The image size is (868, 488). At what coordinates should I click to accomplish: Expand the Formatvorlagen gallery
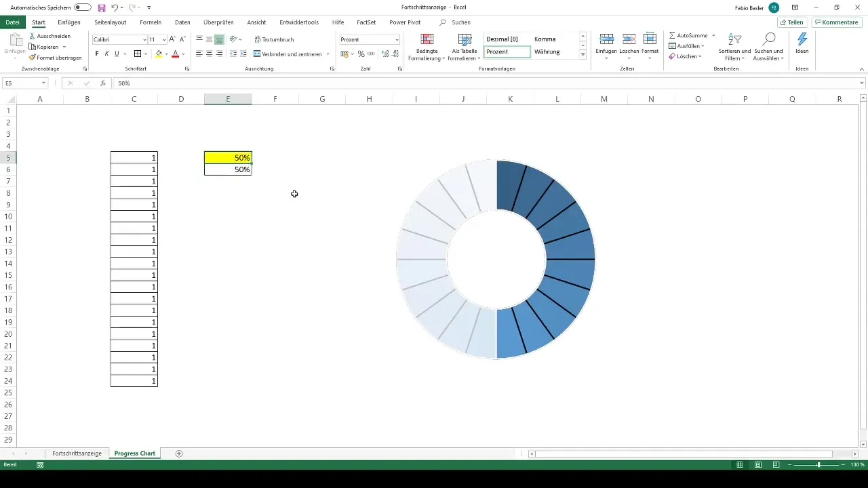click(583, 54)
